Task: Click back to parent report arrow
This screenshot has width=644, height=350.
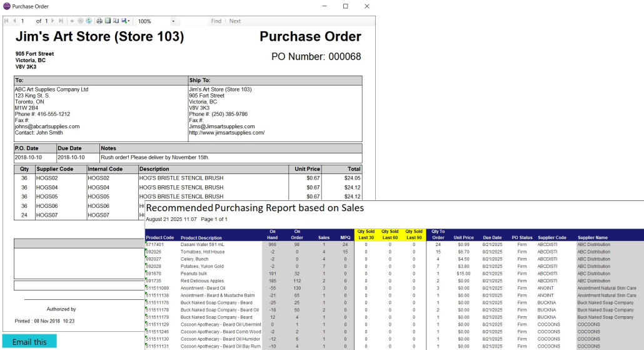Action: (73, 21)
